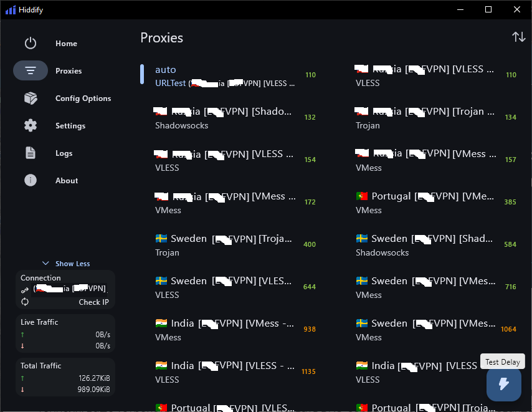Select VMess proxy with delay 172

coord(234,203)
